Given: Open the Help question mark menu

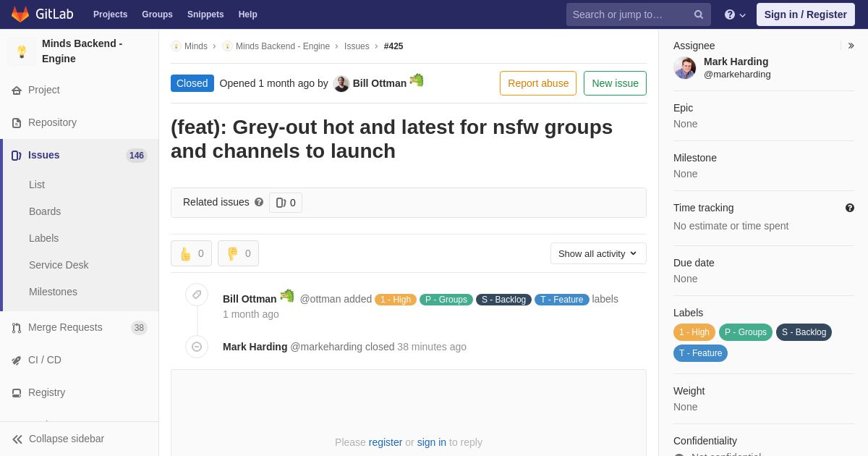Looking at the screenshot, I should [736, 14].
